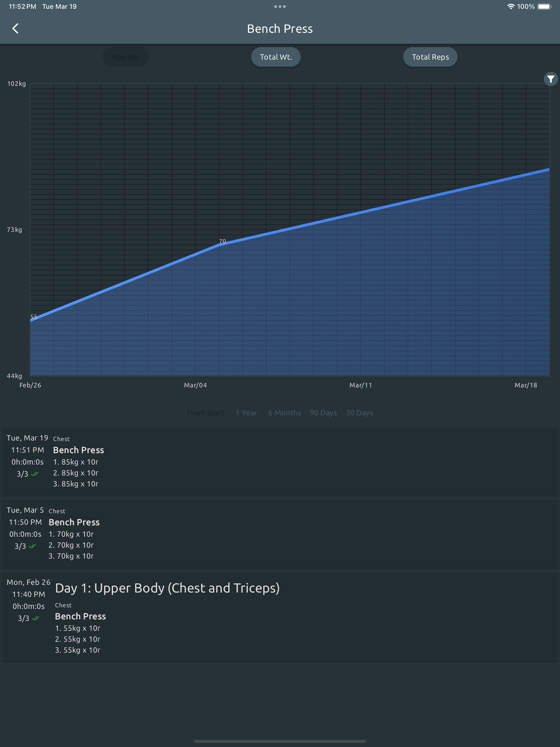
Task: Tap the status bar clock 11:52 PM
Action: tap(22, 6)
